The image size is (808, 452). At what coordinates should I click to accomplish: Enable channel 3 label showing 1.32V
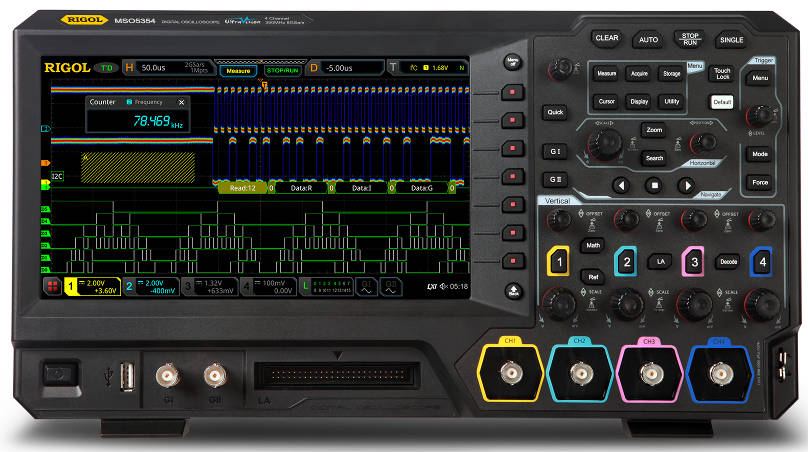click(210, 287)
